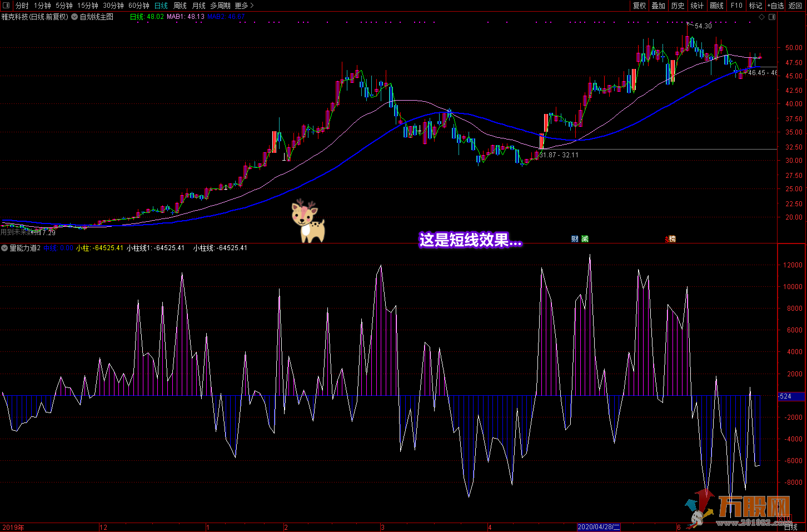This screenshot has width=807, height=532.
Task: Click the 榜 marker on the chart
Action: point(671,239)
